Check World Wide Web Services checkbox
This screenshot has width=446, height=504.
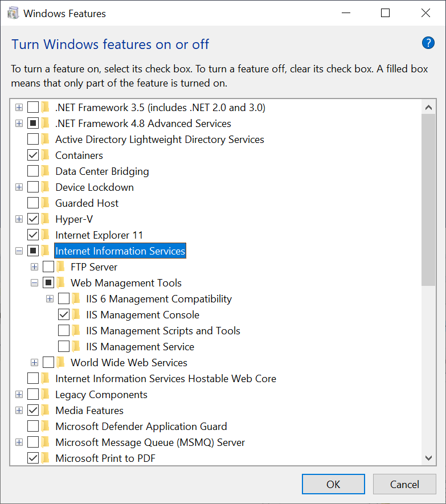48,363
